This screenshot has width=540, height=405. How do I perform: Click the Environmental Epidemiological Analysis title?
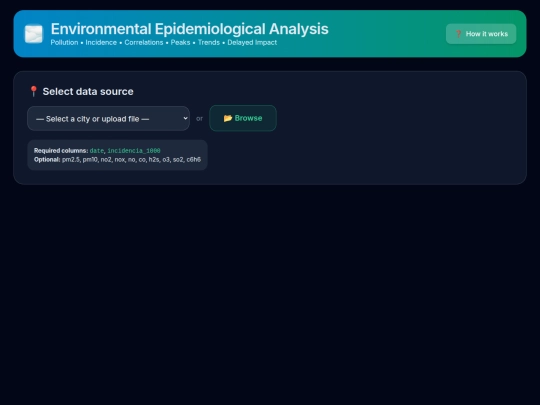[189, 29]
